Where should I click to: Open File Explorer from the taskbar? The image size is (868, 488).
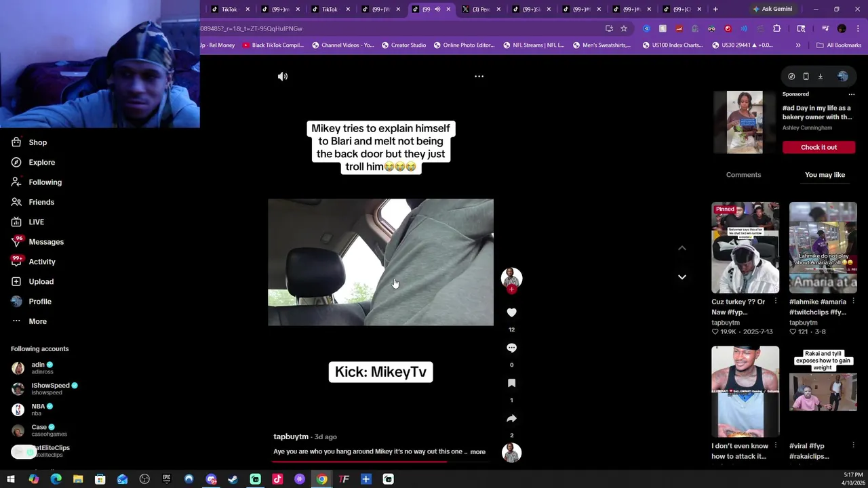tap(78, 479)
